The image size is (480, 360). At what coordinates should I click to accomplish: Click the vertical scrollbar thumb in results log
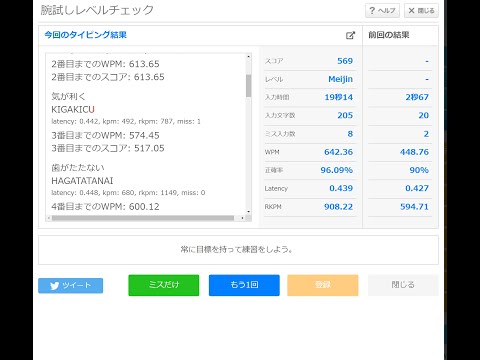point(248,86)
